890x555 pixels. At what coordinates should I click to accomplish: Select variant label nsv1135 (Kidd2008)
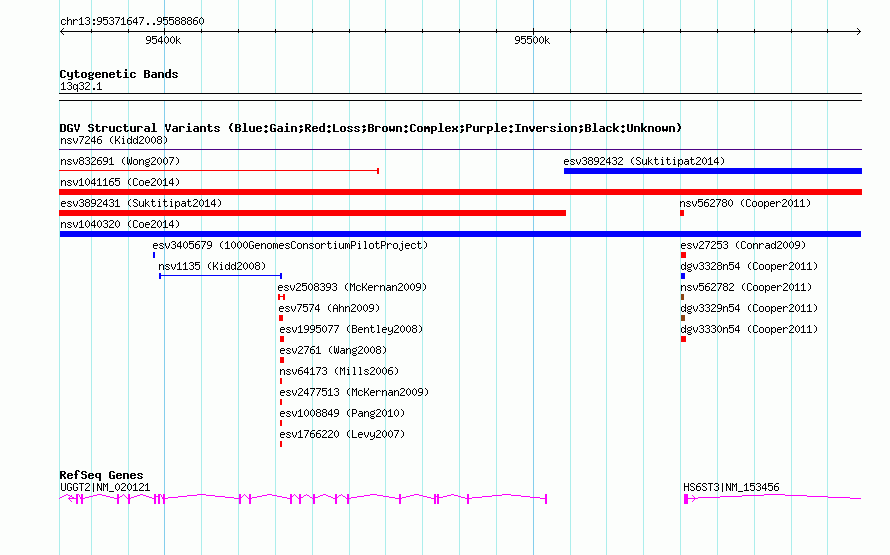coord(212,266)
